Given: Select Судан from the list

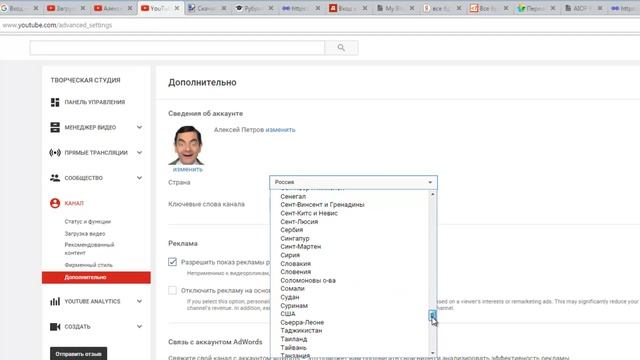Looking at the screenshot, I should [x=289, y=297].
